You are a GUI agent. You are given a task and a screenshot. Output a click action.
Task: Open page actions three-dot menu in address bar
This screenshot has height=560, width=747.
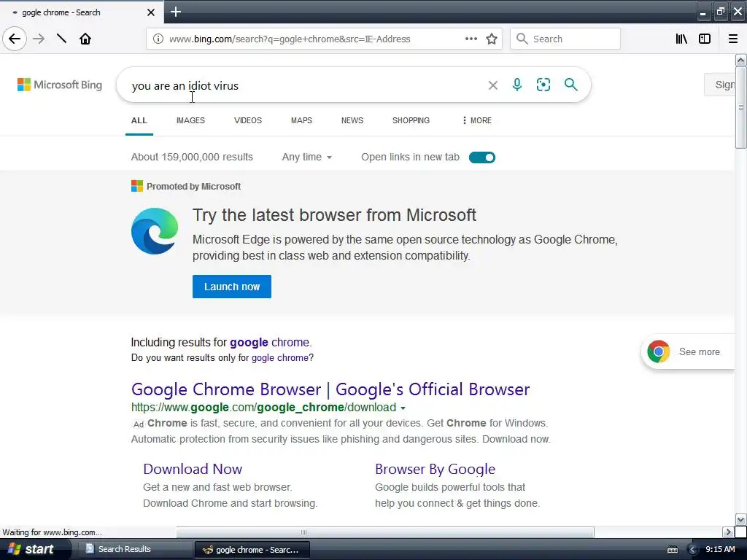471,39
